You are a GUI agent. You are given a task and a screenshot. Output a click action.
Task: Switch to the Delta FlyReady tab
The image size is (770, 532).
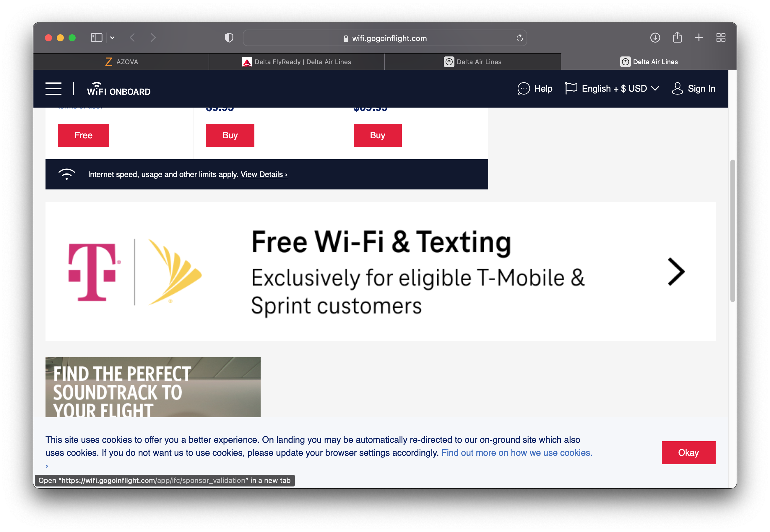click(x=297, y=62)
